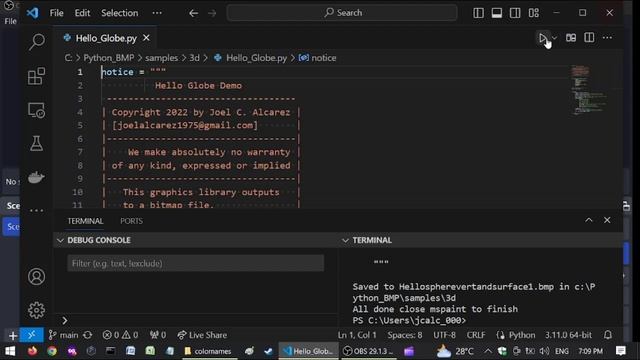
Task: Toggle the bottom panel layout
Action: coord(497,13)
